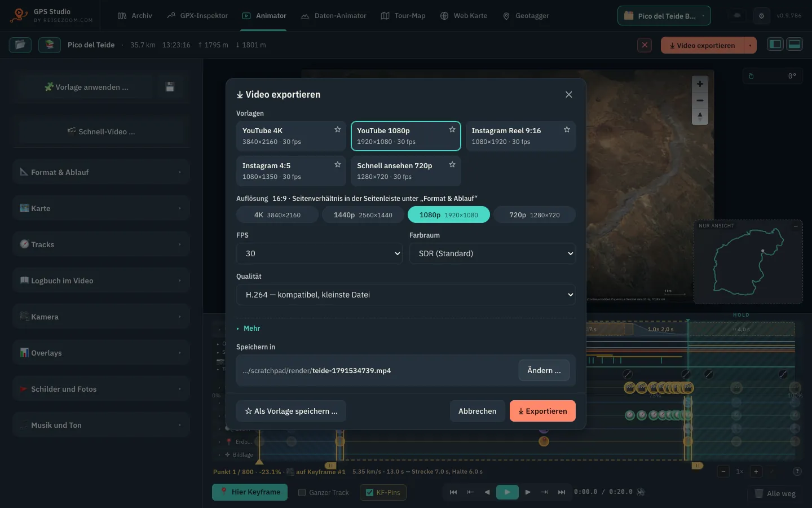Open the settings gear icon

click(761, 16)
